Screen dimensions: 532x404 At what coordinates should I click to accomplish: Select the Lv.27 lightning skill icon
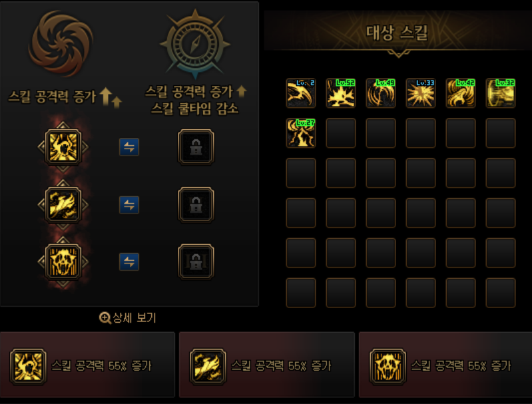[x=301, y=133]
